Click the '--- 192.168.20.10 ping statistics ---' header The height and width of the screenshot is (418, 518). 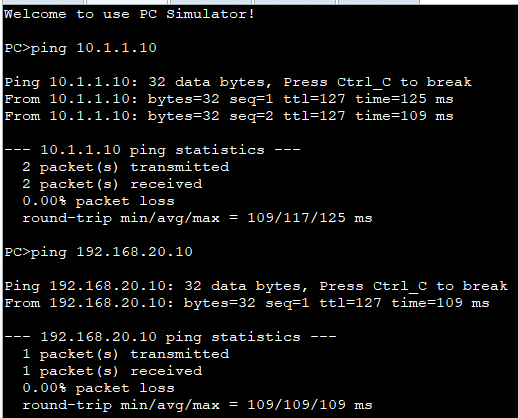click(170, 337)
